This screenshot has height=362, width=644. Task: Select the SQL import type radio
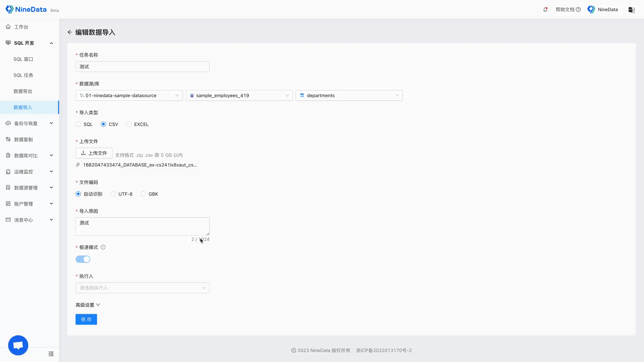tap(78, 124)
